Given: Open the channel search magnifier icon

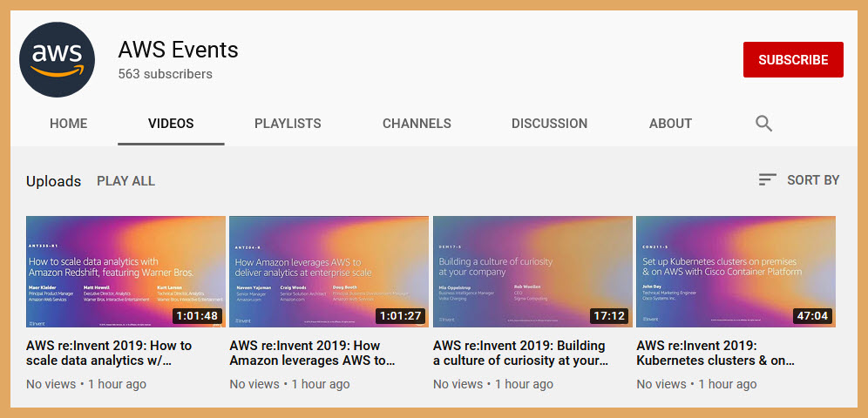Looking at the screenshot, I should click(763, 124).
